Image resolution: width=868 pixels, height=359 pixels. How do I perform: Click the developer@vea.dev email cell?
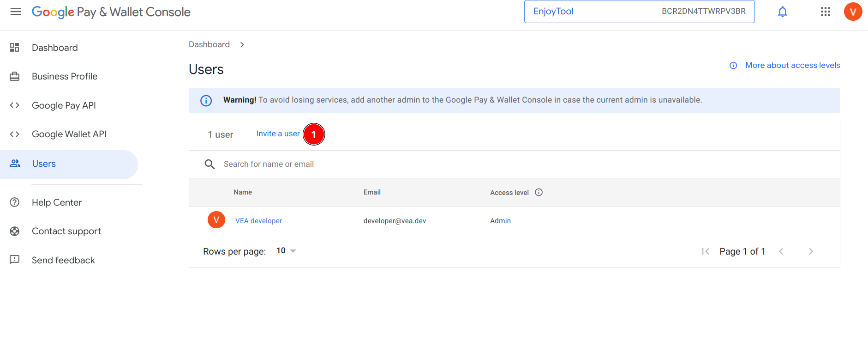pos(395,221)
